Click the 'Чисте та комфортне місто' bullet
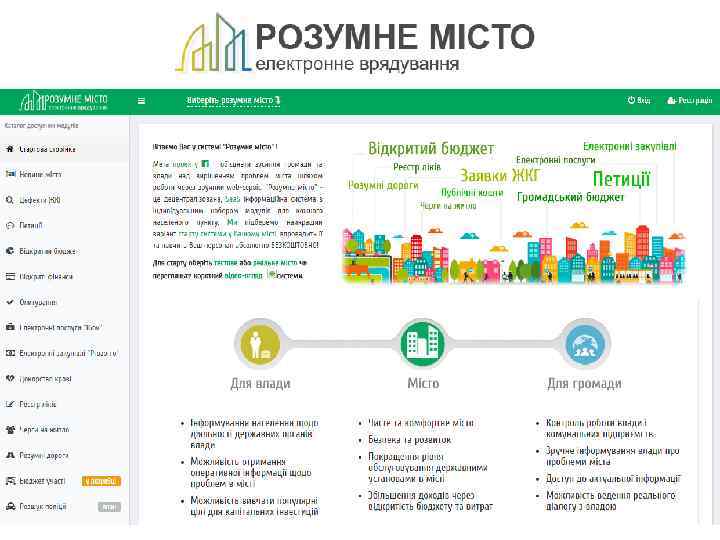 421,422
